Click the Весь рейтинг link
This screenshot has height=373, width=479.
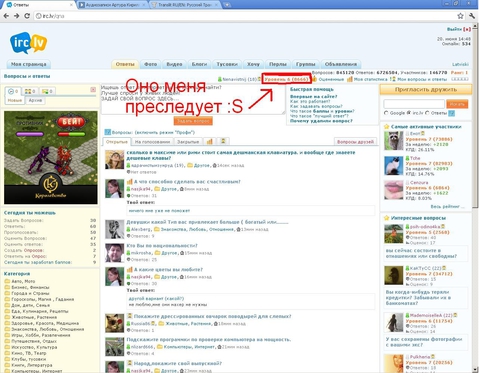(x=447, y=207)
